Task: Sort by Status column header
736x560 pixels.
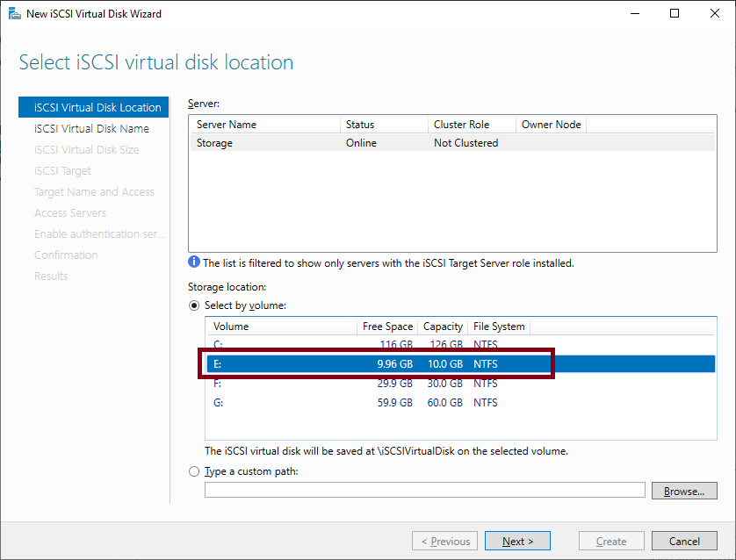Action: pyautogui.click(x=384, y=125)
